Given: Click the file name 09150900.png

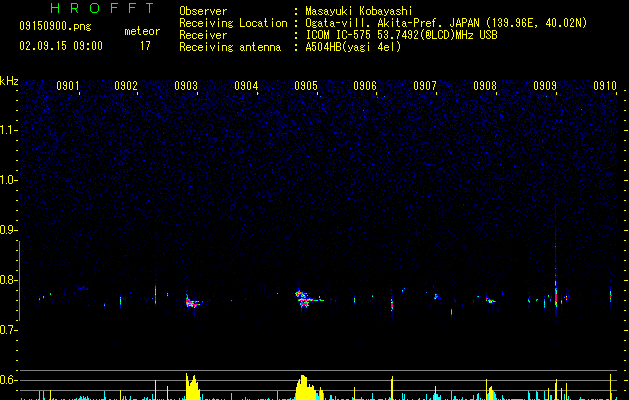Looking at the screenshot, I should pyautogui.click(x=55, y=27).
